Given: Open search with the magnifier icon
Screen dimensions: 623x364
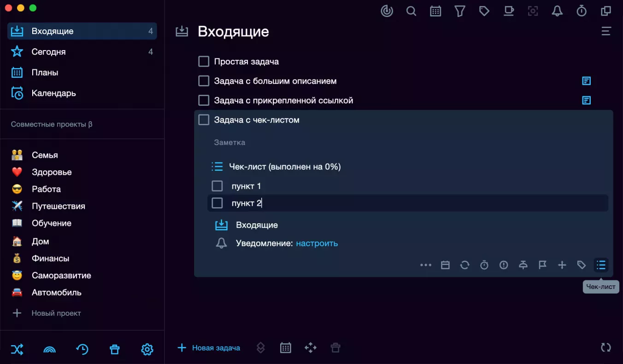Looking at the screenshot, I should tap(411, 11).
